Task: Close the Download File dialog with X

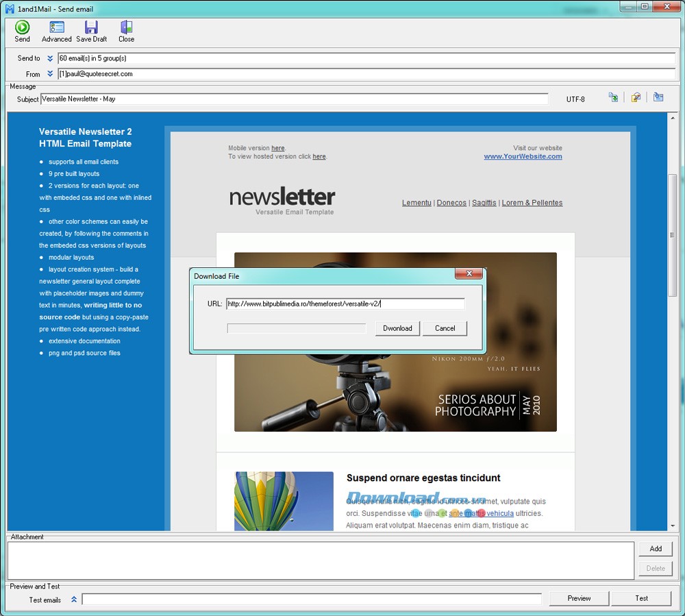Action: click(x=469, y=274)
